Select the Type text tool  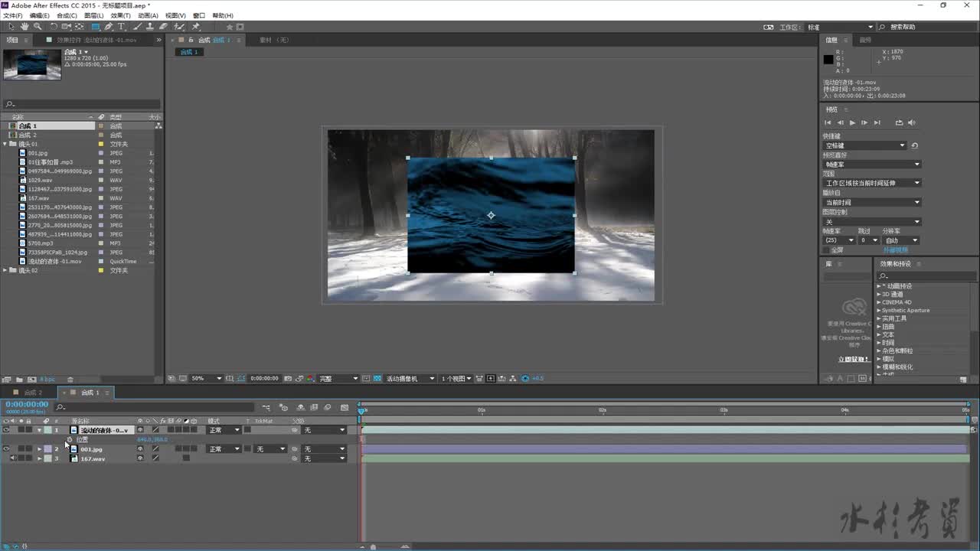[121, 27]
